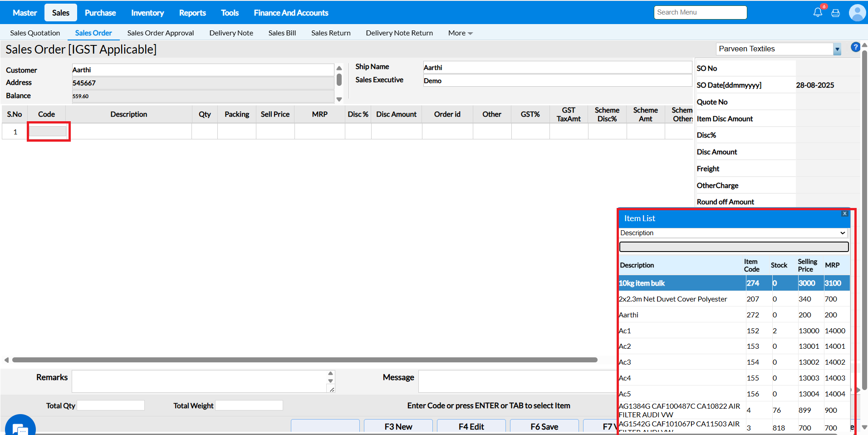Close the Item List popup

click(844, 213)
